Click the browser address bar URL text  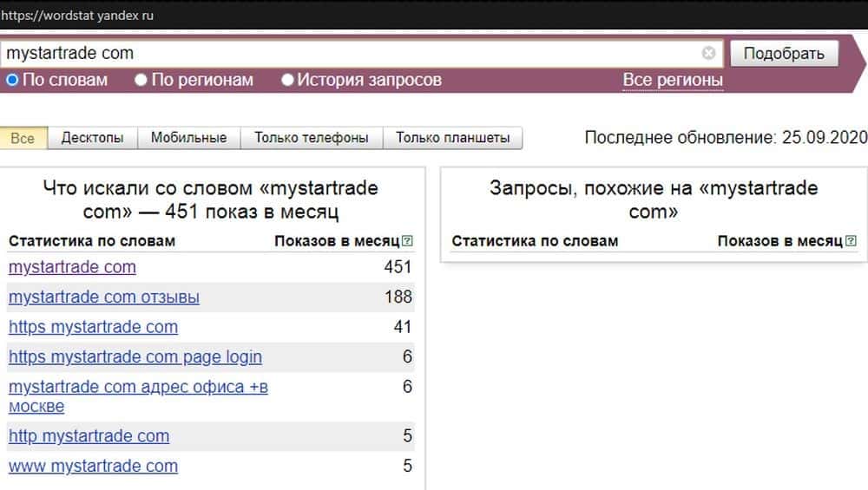pyautogui.click(x=77, y=16)
